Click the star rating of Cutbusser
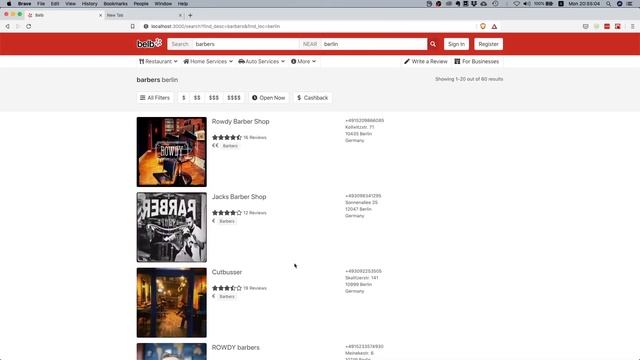This screenshot has width=640, height=360. click(227, 288)
